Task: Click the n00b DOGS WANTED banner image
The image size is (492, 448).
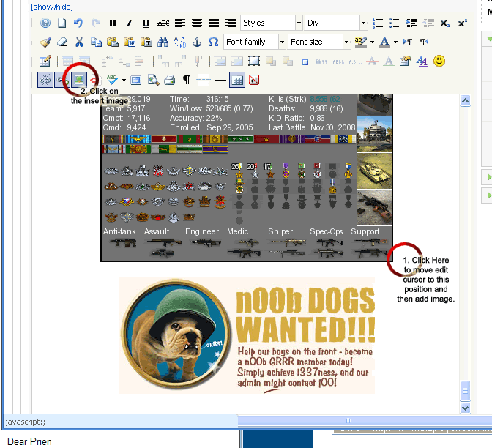Action: (247, 335)
